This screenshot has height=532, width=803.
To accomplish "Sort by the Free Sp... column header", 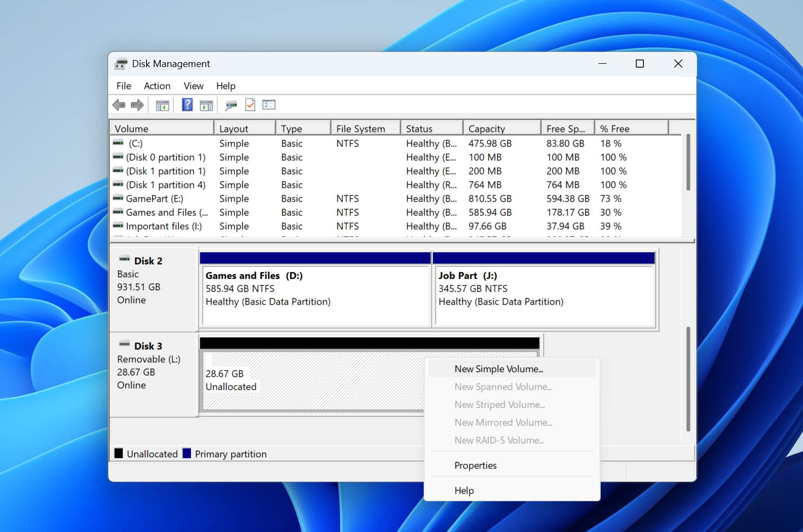I will pos(568,129).
